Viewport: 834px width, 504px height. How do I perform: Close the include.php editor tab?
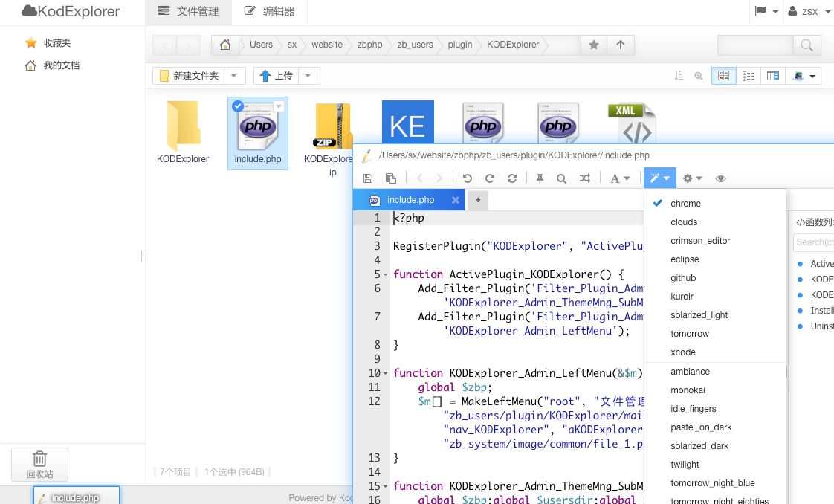point(456,200)
